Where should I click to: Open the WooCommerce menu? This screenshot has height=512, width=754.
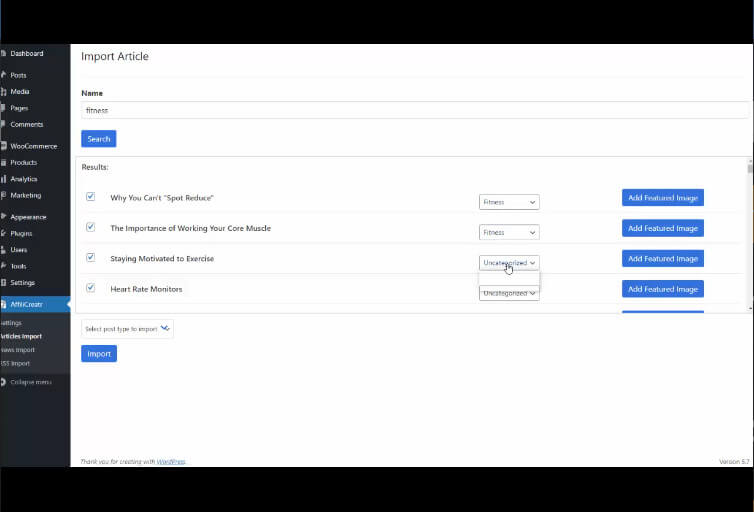[x=34, y=146]
